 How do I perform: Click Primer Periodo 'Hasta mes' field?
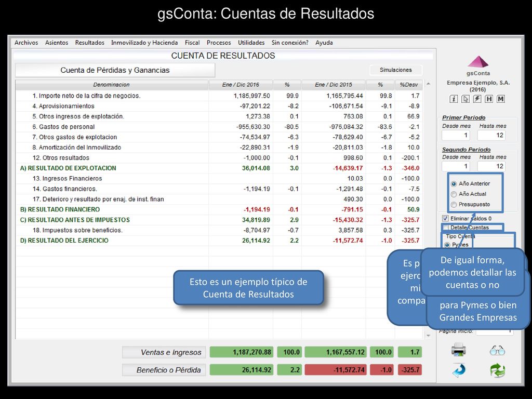coord(491,136)
